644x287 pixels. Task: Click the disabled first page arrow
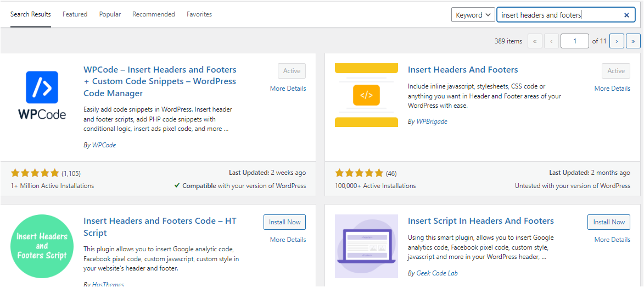coord(535,41)
